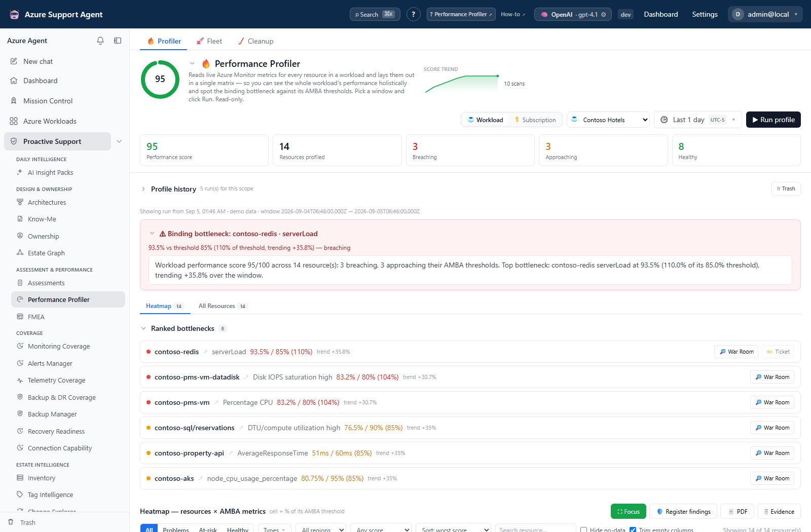Start a New chat
The width and height of the screenshot is (811, 532).
pyautogui.click(x=38, y=61)
